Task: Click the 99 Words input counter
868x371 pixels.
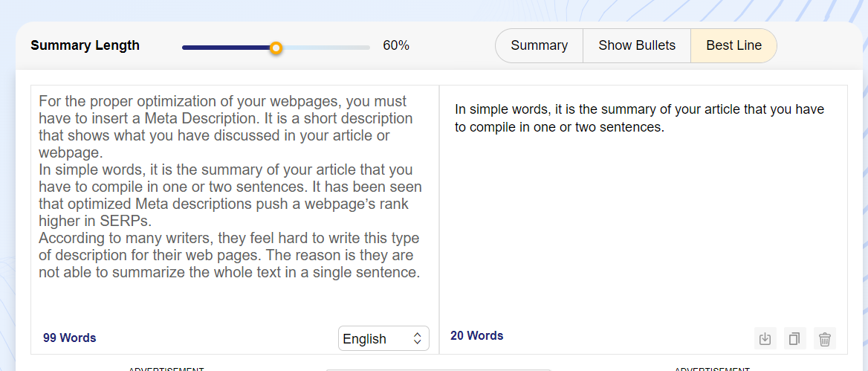Action: [x=70, y=338]
